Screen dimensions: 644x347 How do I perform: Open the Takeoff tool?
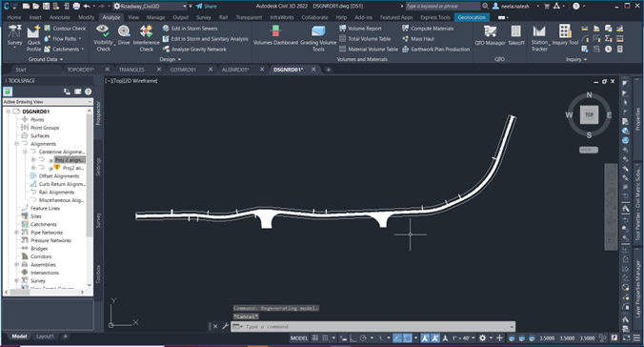coord(515,35)
